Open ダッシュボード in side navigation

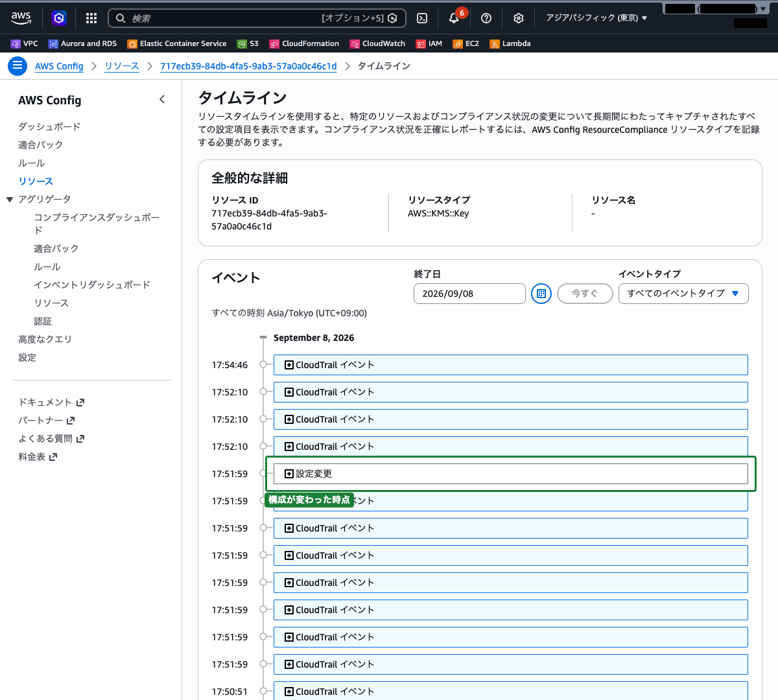click(49, 126)
